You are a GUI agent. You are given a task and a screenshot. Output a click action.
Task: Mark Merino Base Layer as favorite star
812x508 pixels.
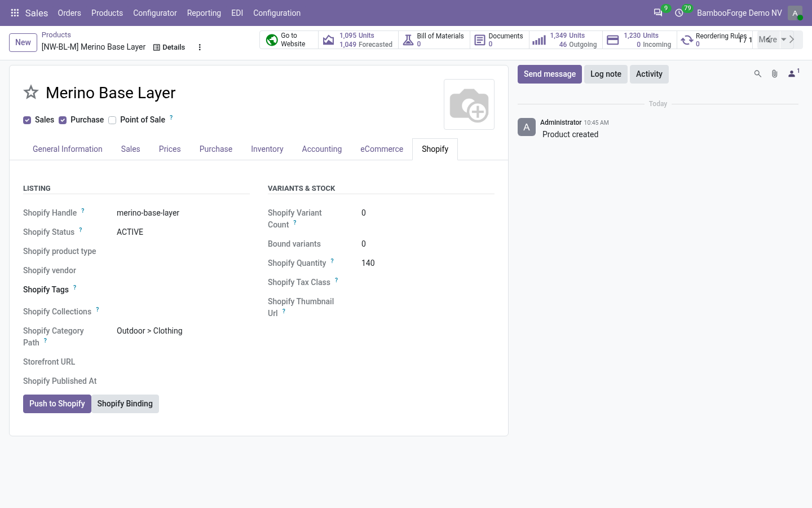tap(31, 92)
